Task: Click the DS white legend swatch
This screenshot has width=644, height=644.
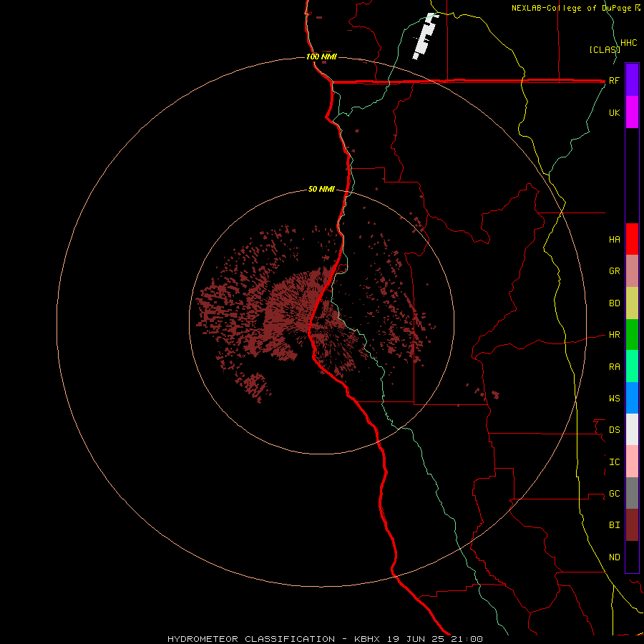Action: coord(632,429)
